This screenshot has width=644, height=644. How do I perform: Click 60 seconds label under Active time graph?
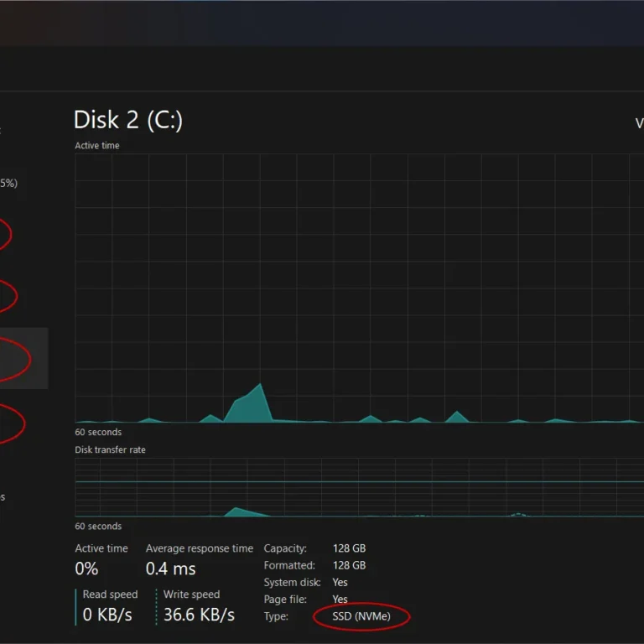click(98, 432)
